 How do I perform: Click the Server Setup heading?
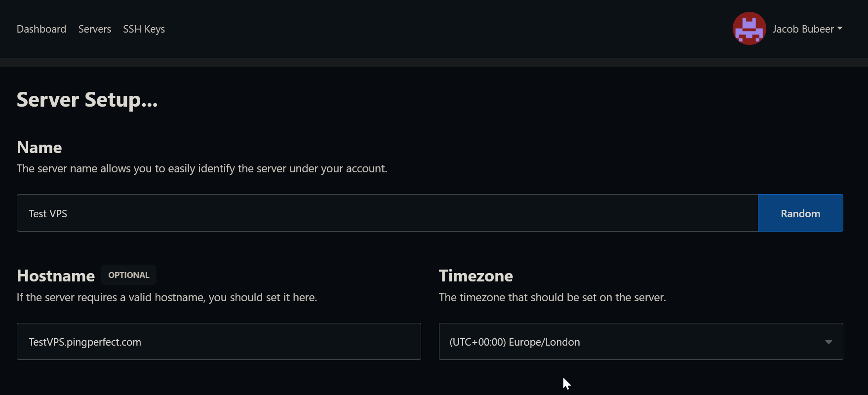[x=87, y=100]
